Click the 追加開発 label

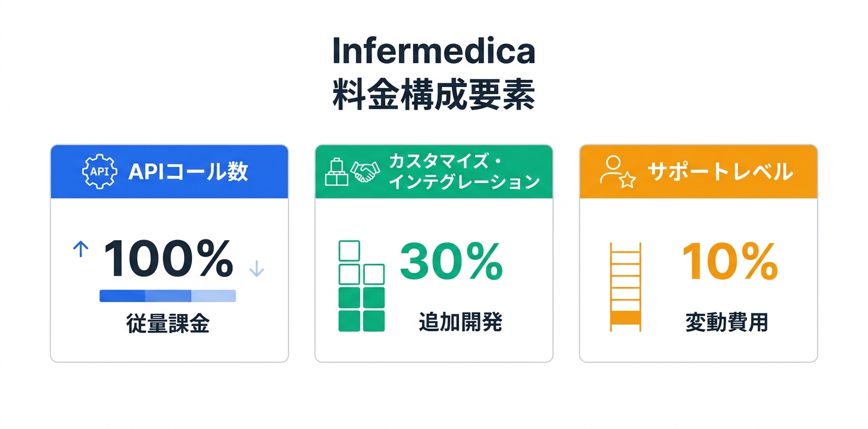coord(460,322)
